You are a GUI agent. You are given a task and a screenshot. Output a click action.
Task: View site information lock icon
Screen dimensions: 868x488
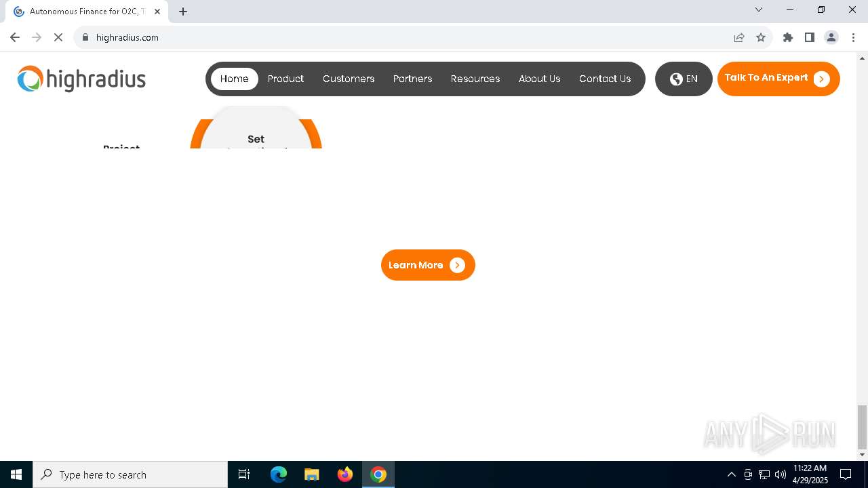(85, 37)
